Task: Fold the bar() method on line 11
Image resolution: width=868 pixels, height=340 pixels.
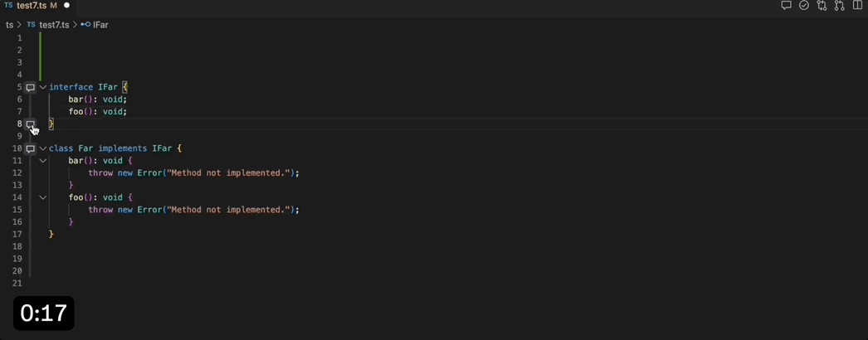Action: 42,161
